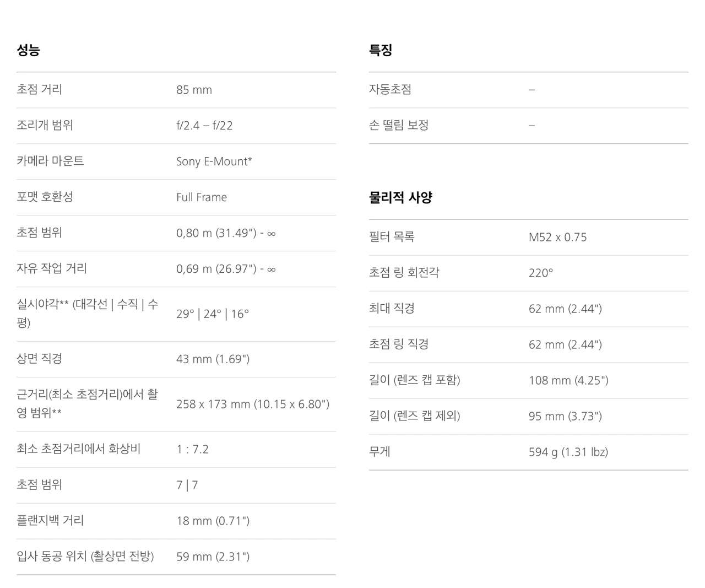Click the 29° | 24° | 16° angle of view value
Viewport: 705px width, 588px height.
213,314
